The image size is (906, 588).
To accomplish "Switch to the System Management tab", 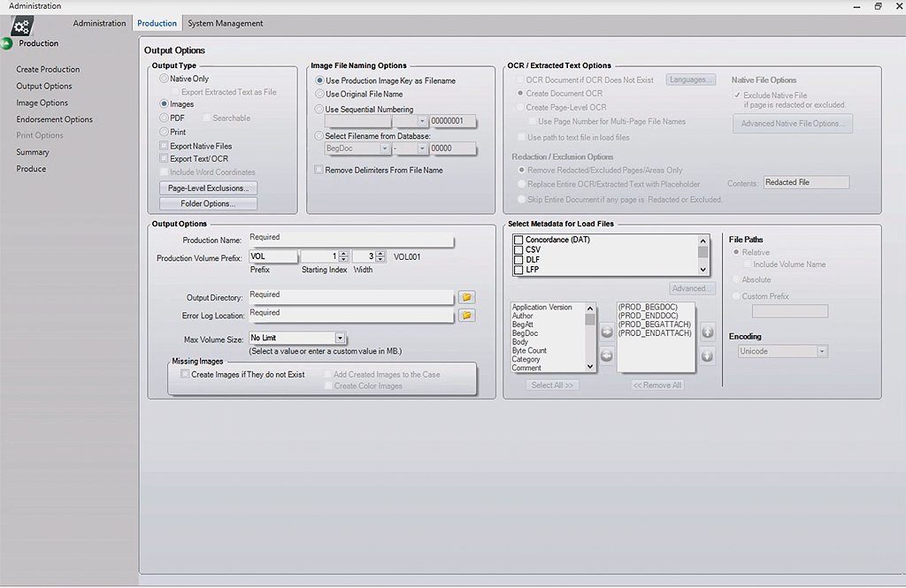I will tap(225, 23).
